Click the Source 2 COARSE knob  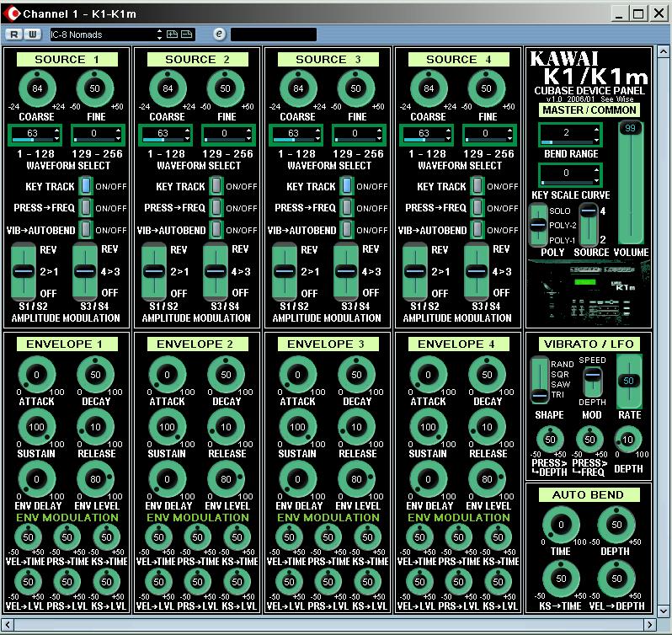coord(168,88)
